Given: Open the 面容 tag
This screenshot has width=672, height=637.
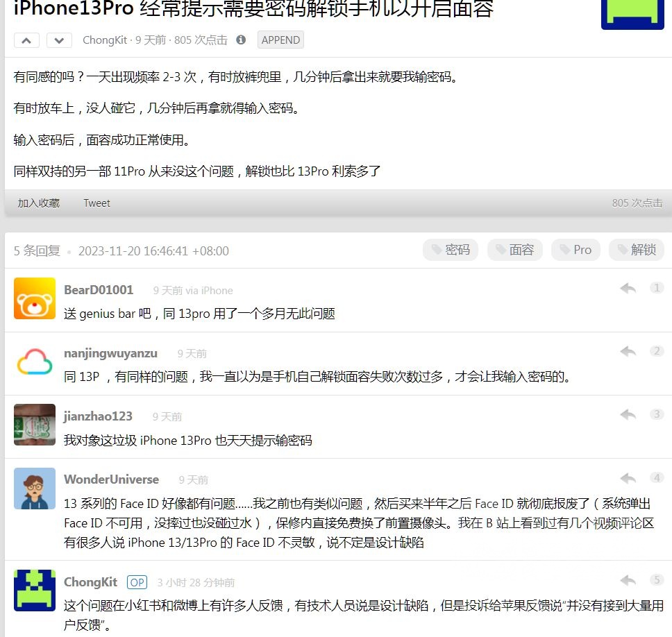Looking at the screenshot, I should click(x=515, y=250).
